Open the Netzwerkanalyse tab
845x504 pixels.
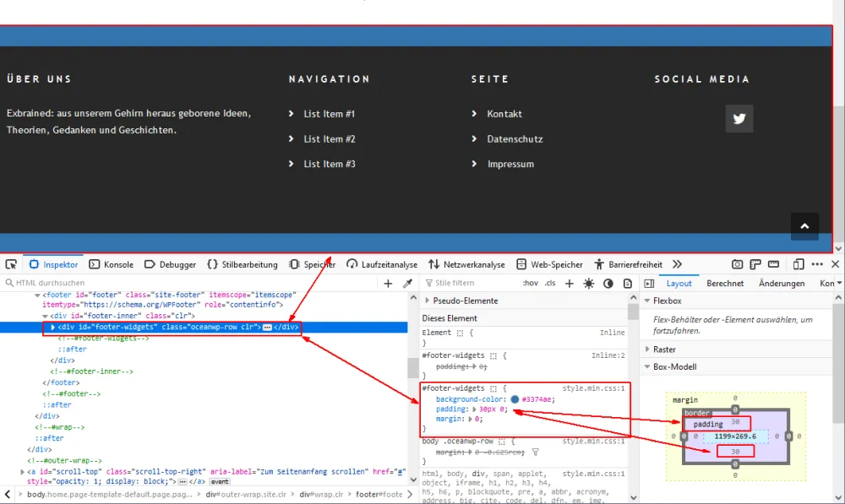[466, 264]
